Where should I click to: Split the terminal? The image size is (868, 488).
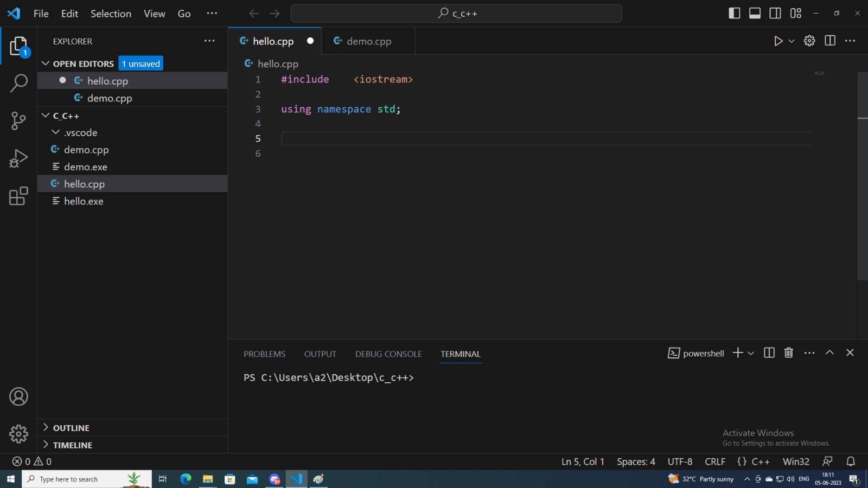(x=769, y=353)
